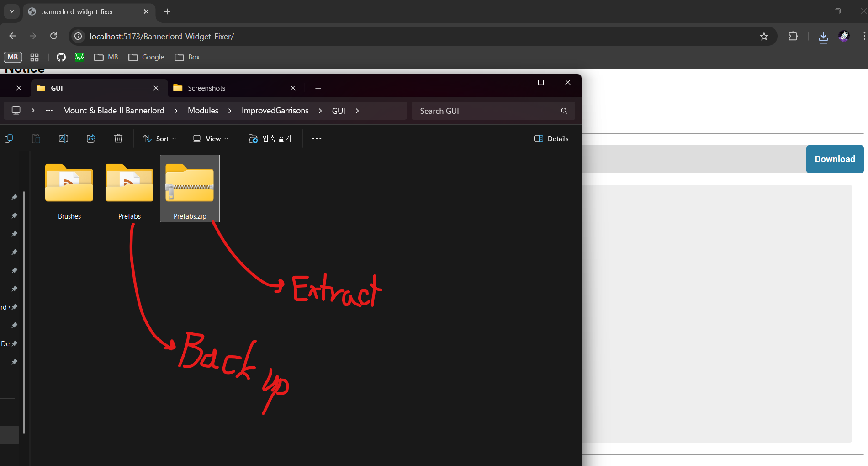Viewport: 868px width, 466px height.
Task: Expand the chevron after GUI in breadcrumb
Action: coord(357,111)
